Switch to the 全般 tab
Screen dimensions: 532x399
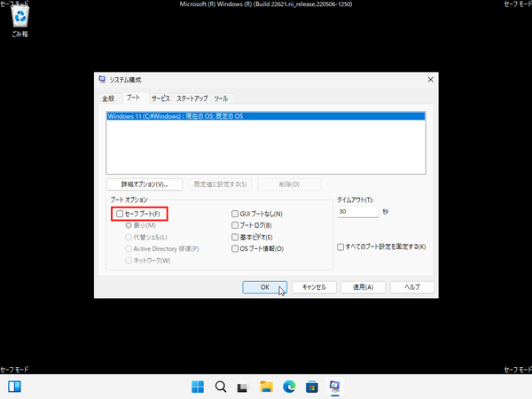pyautogui.click(x=108, y=98)
